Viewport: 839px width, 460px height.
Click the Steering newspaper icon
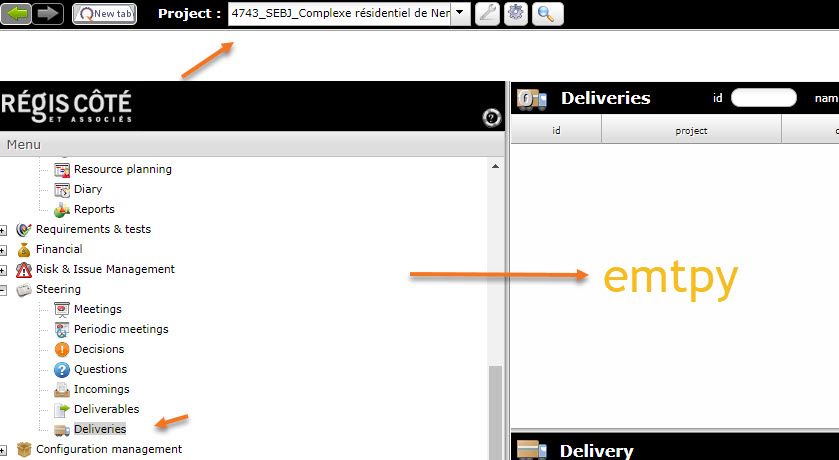tap(24, 290)
